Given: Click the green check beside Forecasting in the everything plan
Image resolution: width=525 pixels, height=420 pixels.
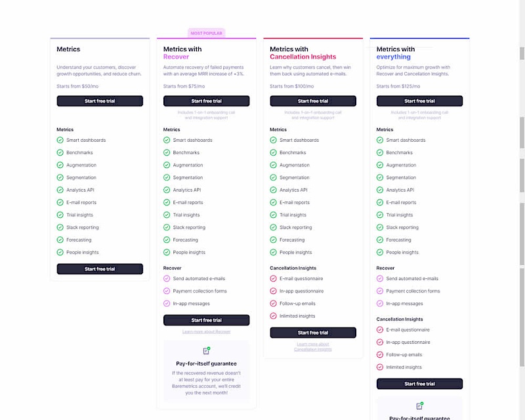Looking at the screenshot, I should click(380, 240).
